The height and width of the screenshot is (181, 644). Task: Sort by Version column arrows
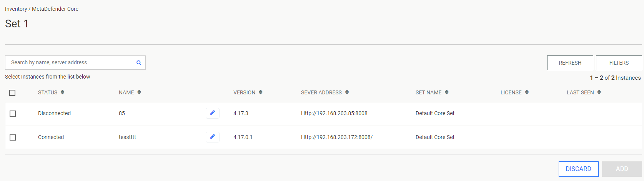tap(261, 92)
